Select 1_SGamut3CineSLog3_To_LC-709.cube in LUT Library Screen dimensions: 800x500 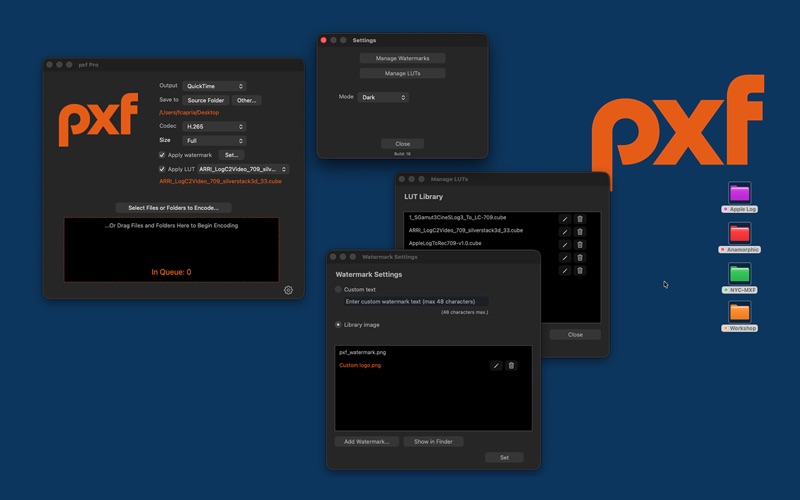tap(457, 217)
